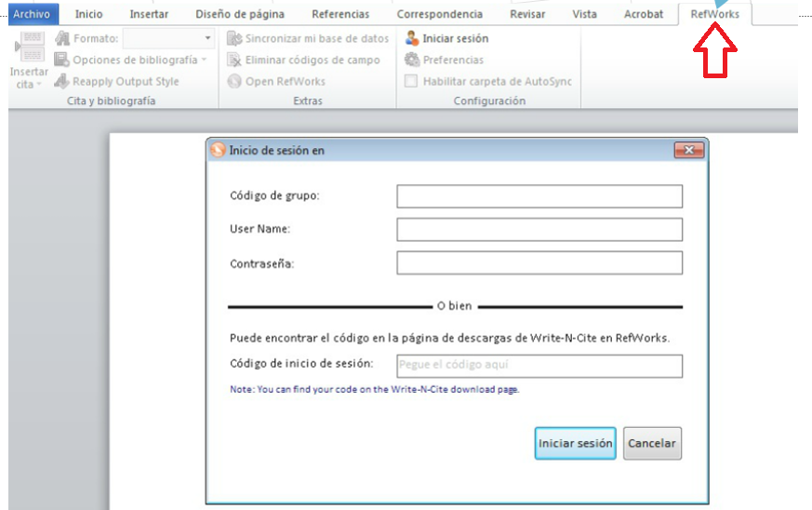Click the Insertar cita icon
This screenshot has width=812, height=510.
tap(31, 47)
